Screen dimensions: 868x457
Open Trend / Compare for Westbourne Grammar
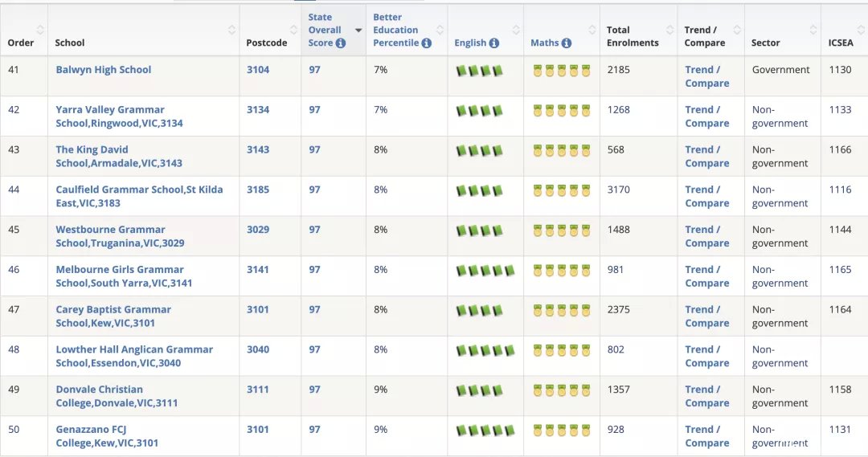pos(707,236)
